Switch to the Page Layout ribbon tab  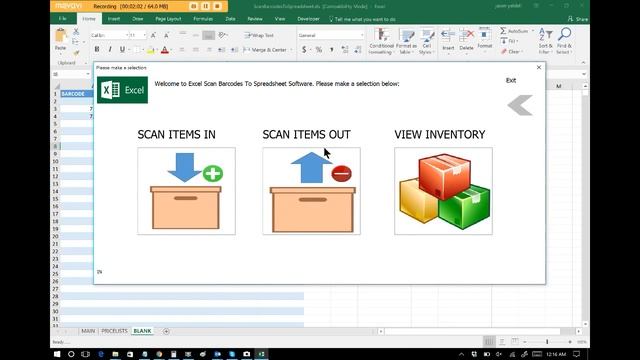[168, 19]
